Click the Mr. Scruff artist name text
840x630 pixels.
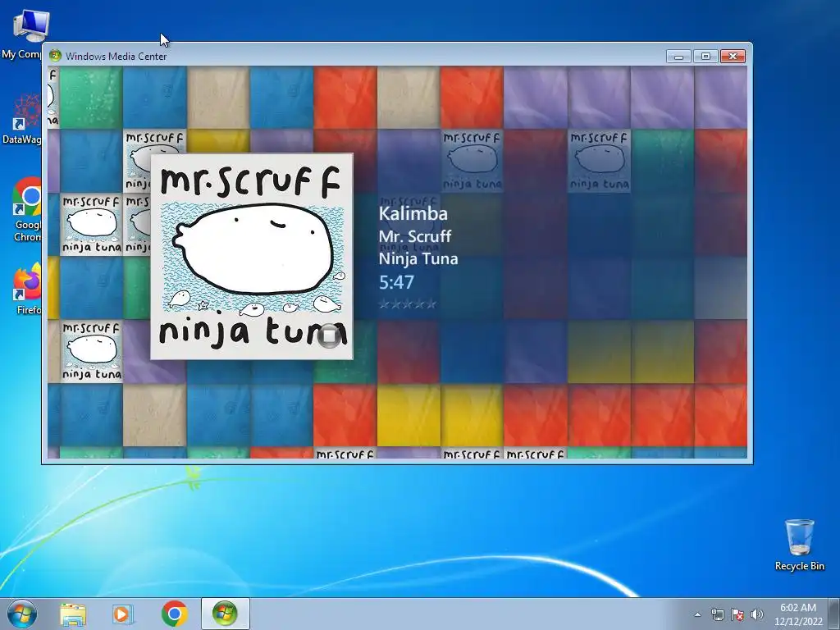tap(414, 236)
